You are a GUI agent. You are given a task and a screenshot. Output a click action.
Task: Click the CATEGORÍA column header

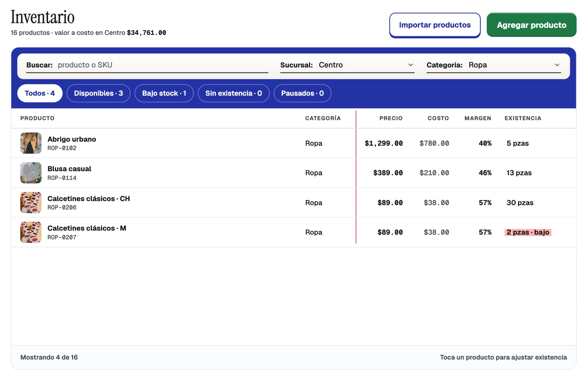point(323,119)
